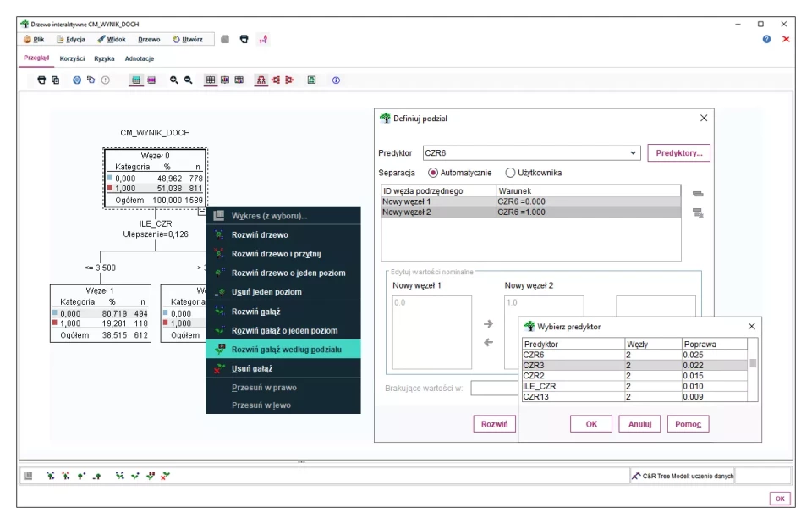Select the Użytkownika separation option
The image size is (812, 524).
click(x=510, y=173)
